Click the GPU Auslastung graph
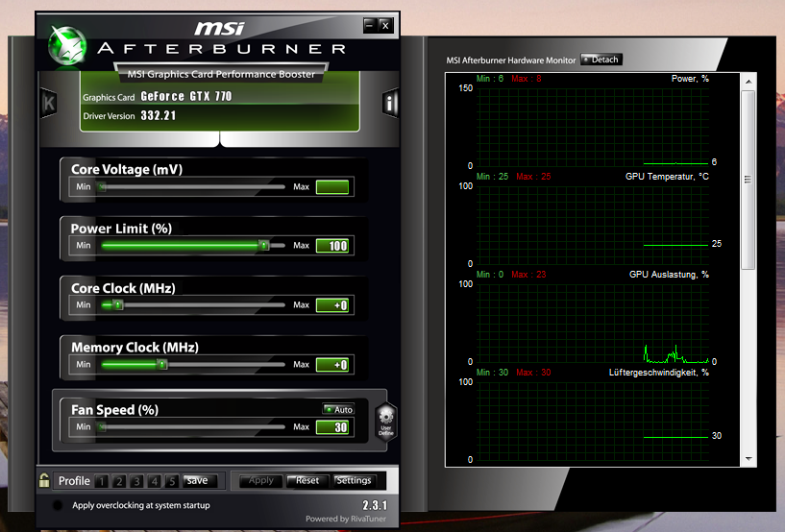Image resolution: width=785 pixels, height=532 pixels. 593,324
